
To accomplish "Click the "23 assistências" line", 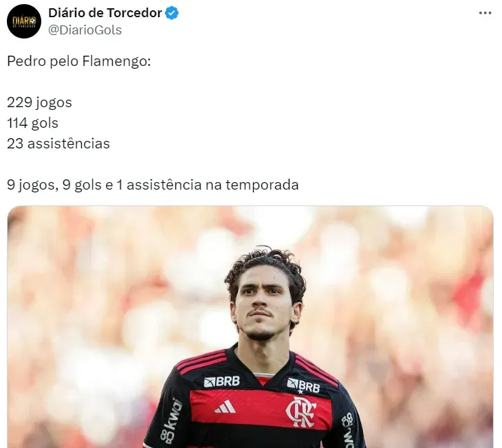I will pos(58,144).
